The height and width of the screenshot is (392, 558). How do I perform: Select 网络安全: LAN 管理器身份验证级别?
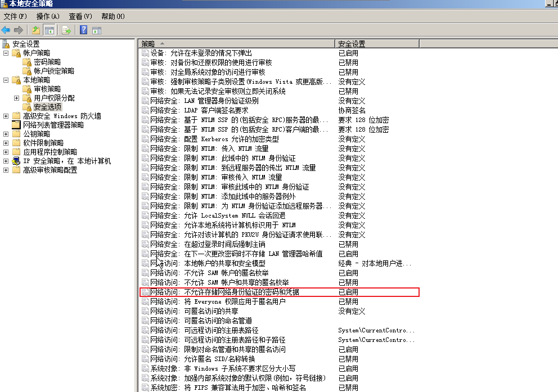pos(204,101)
